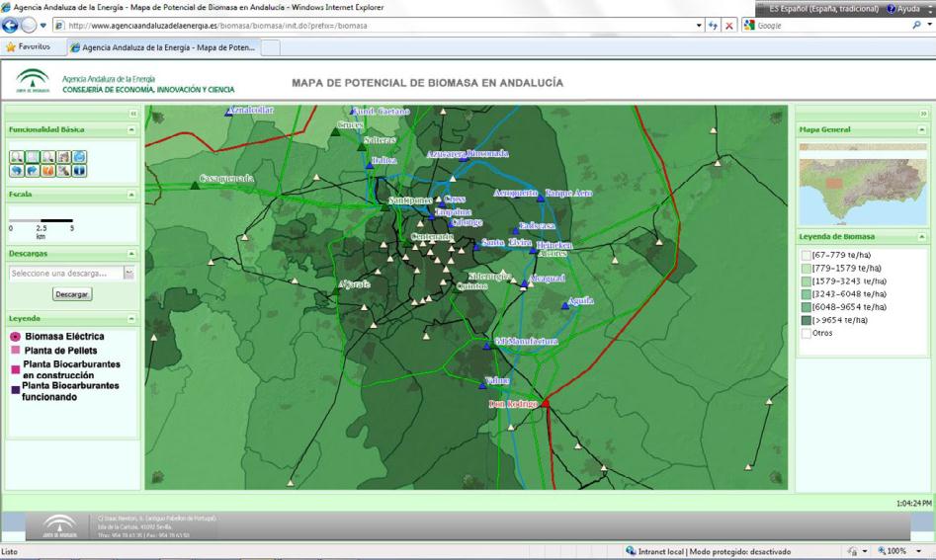Open the Google search provider dropdown arrow

(929, 26)
